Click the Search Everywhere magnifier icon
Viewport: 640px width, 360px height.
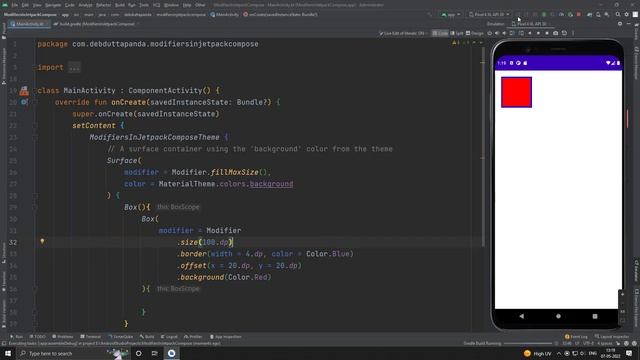pyautogui.click(x=618, y=14)
